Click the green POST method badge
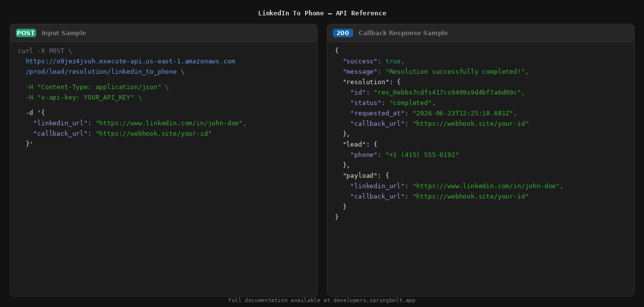 pyautogui.click(x=26, y=33)
